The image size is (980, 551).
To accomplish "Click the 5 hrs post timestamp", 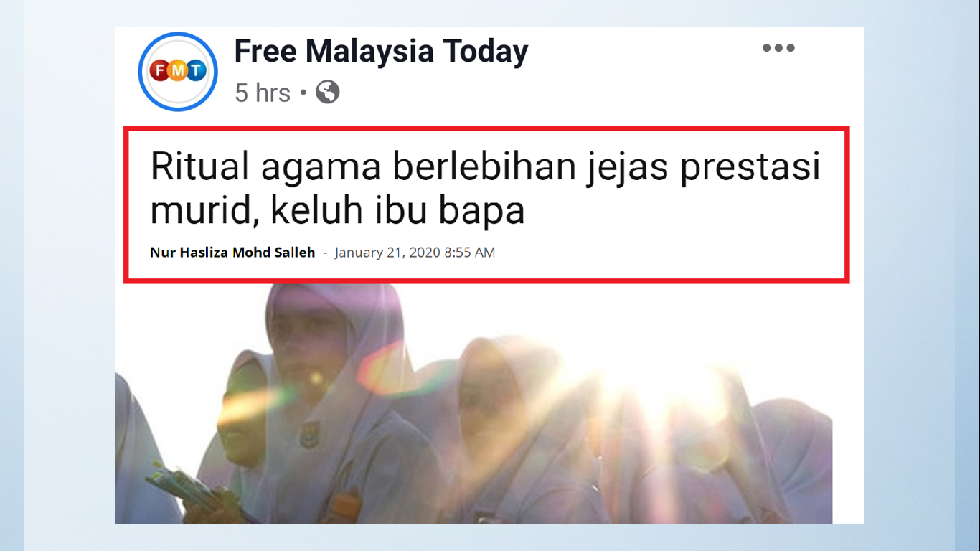I will click(x=263, y=93).
